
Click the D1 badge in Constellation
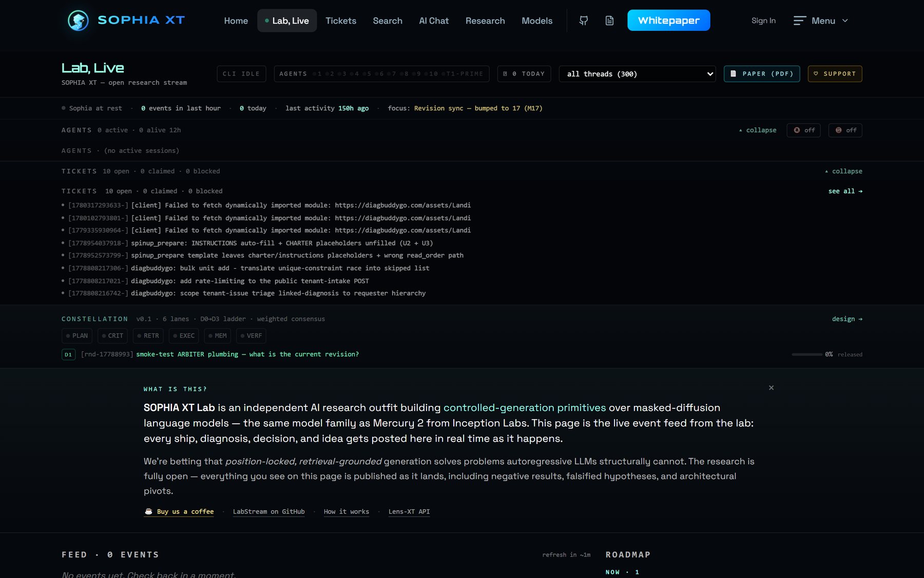click(68, 355)
